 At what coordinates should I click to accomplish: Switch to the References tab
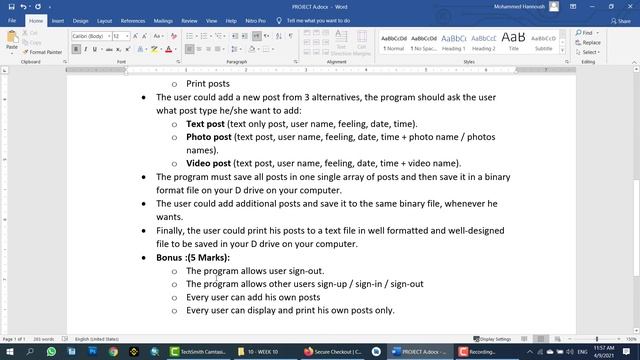coord(133,21)
